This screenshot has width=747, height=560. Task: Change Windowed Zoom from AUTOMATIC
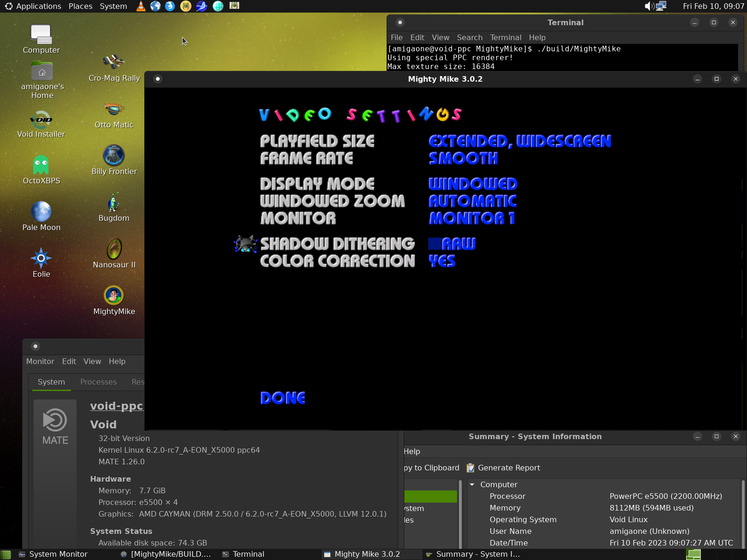click(472, 201)
